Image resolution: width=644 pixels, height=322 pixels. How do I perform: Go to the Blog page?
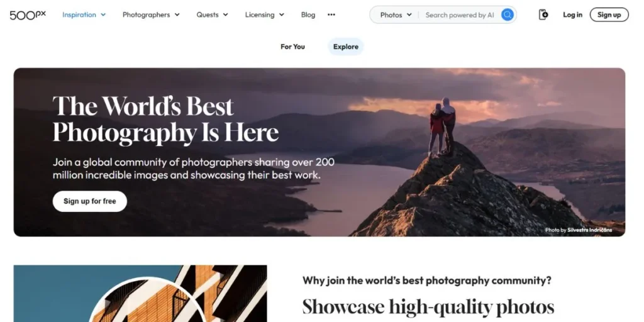click(x=308, y=15)
